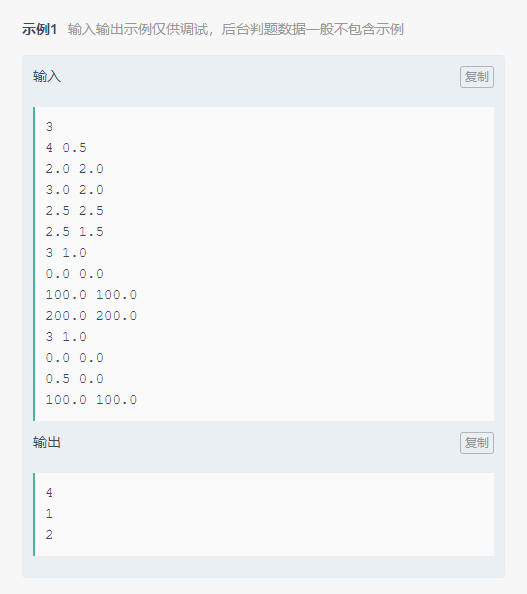Select the 示例1 heading
Image resolution: width=527 pixels, height=594 pixels.
[x=39, y=29]
